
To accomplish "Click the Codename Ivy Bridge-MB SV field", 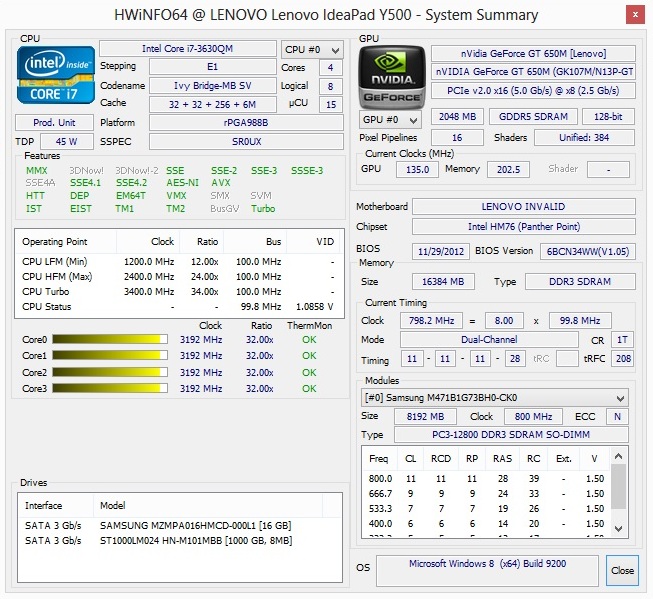I will (213, 85).
